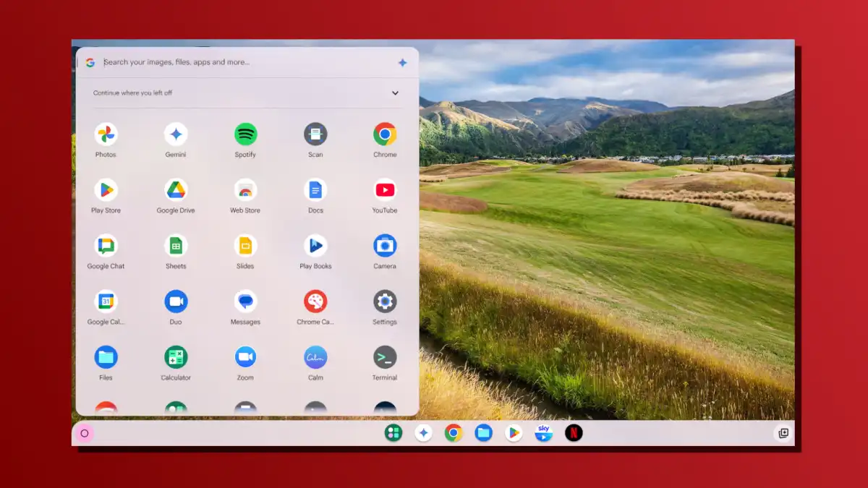Viewport: 868px width, 488px height.
Task: Open Netflix from the shelf
Action: 574,433
